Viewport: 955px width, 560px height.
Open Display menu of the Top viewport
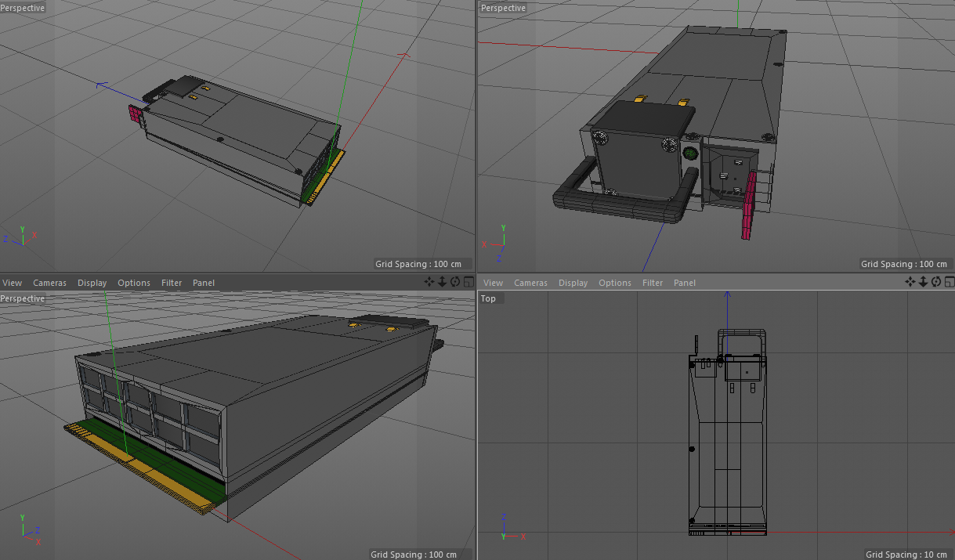pyautogui.click(x=573, y=283)
